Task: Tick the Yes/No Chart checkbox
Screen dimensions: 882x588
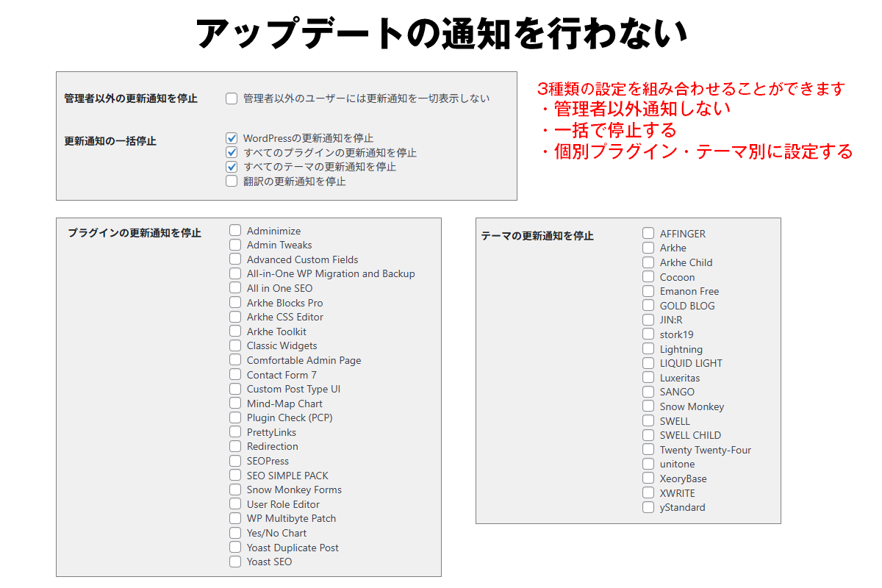Action: click(x=235, y=533)
